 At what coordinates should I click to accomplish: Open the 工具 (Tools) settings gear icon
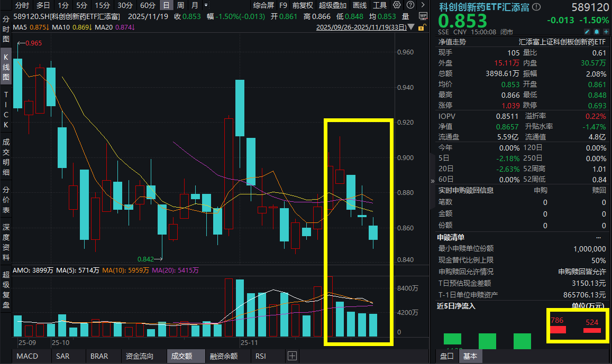click(x=396, y=5)
